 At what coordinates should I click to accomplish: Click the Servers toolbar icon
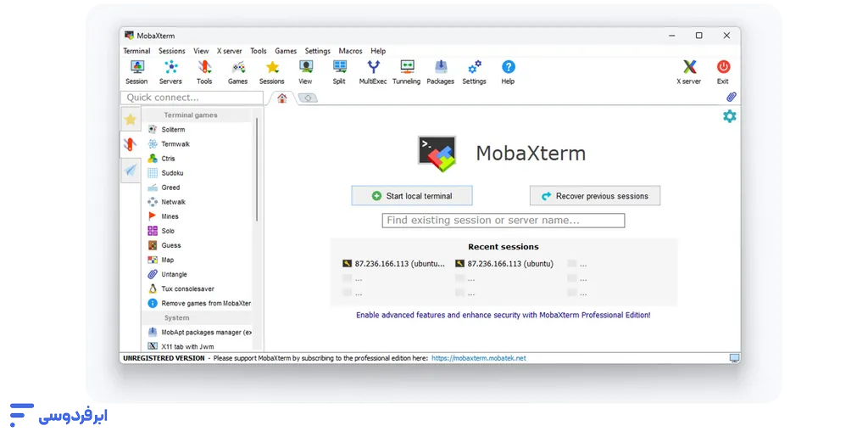[x=170, y=73]
